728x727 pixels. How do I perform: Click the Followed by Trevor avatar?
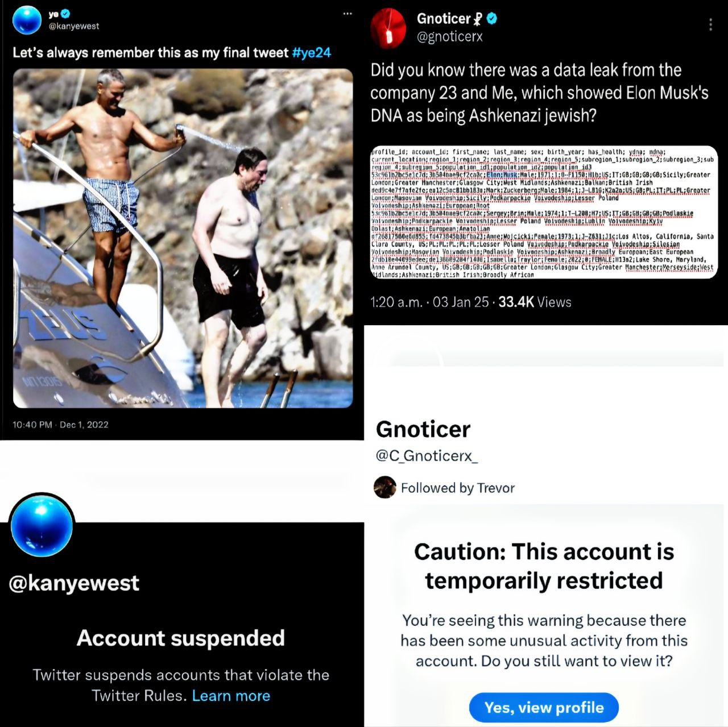pyautogui.click(x=385, y=488)
